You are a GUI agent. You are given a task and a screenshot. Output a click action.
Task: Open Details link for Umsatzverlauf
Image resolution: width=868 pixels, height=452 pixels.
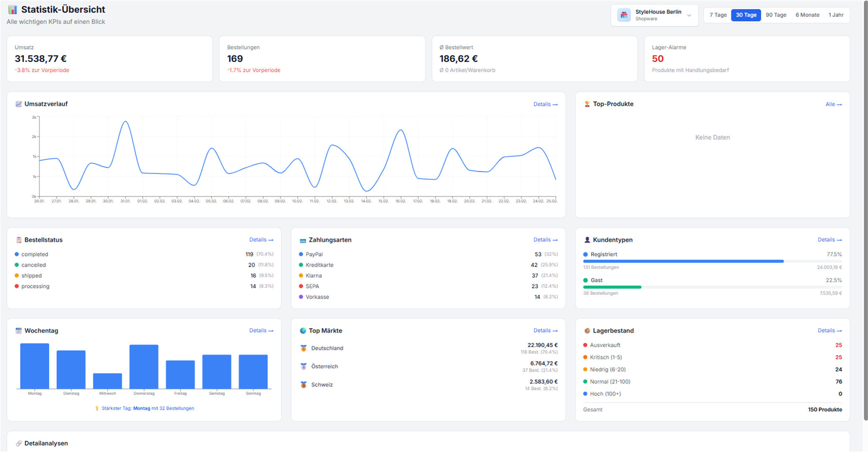coord(545,104)
